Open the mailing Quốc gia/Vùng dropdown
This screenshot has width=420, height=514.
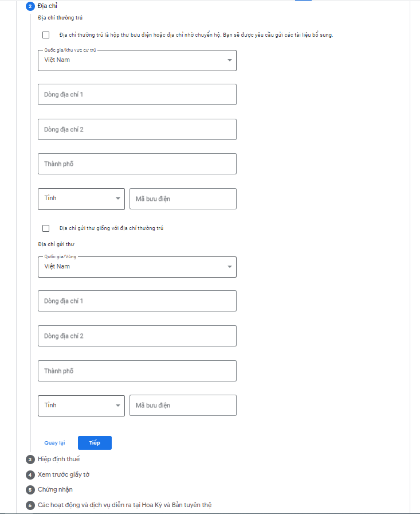click(x=137, y=267)
